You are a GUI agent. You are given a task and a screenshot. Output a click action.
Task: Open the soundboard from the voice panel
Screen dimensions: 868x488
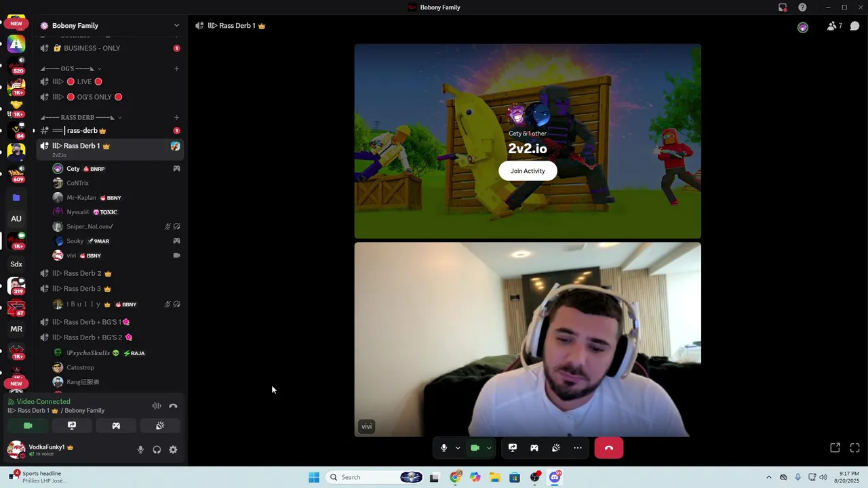click(x=160, y=426)
